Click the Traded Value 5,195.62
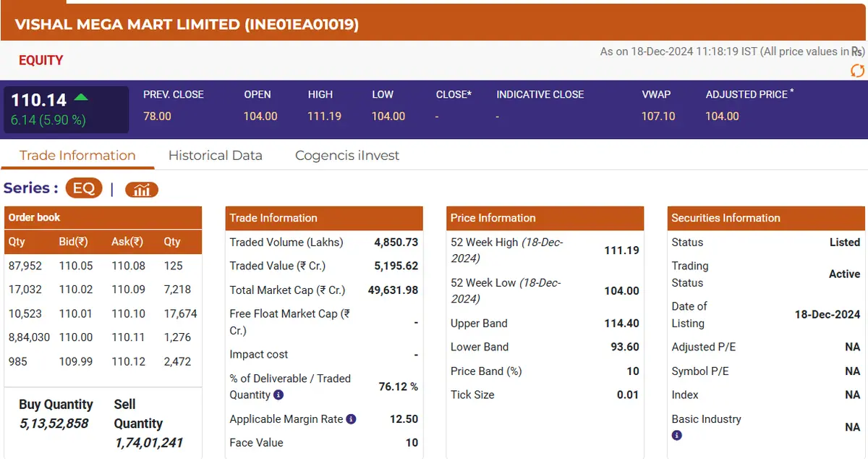This screenshot has width=868, height=459. pos(396,266)
